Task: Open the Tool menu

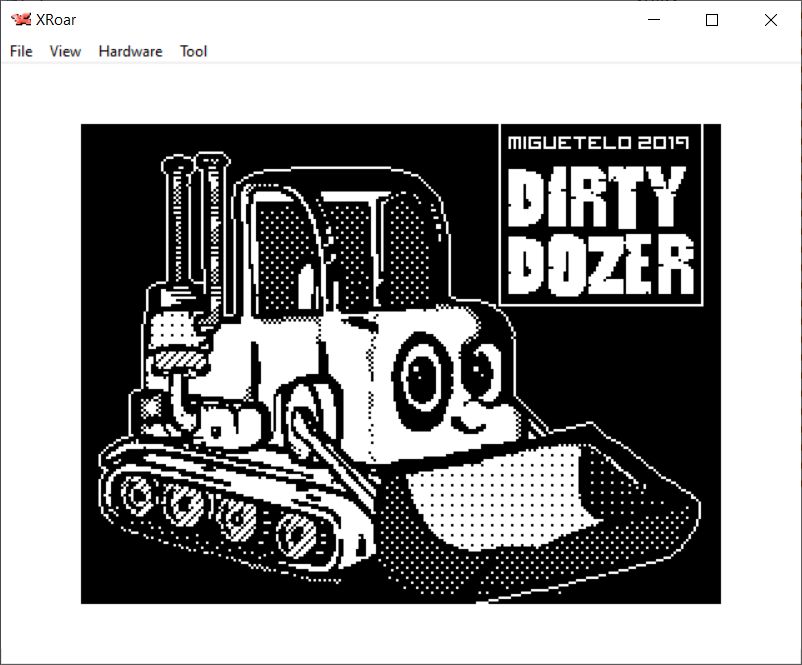Action: 193,51
